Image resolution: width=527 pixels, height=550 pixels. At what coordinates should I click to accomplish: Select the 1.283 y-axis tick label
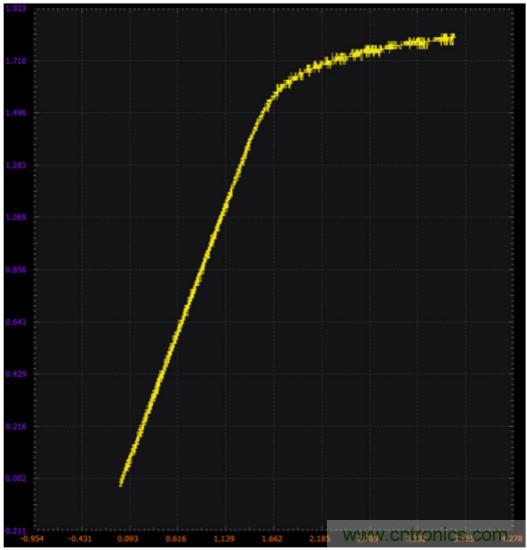coord(16,165)
